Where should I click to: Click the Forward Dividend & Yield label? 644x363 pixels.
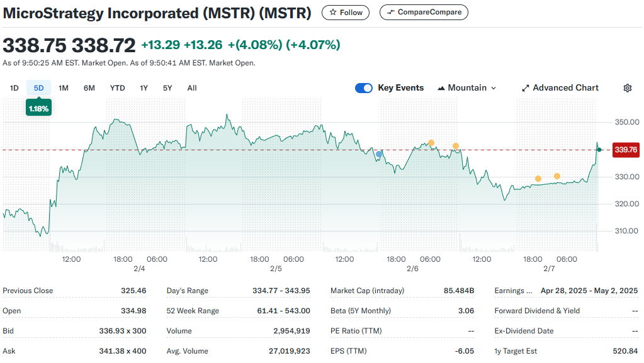(537, 311)
